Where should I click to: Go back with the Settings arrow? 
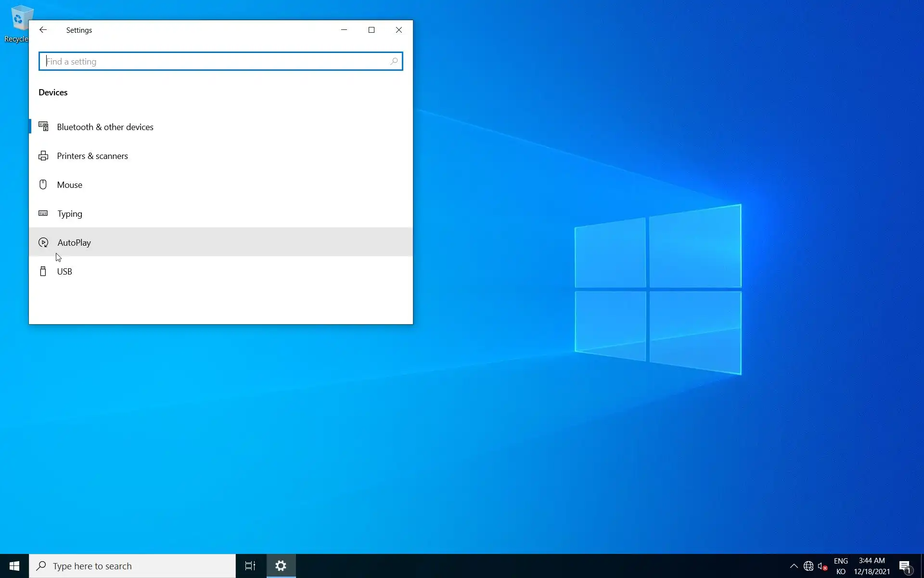(43, 30)
